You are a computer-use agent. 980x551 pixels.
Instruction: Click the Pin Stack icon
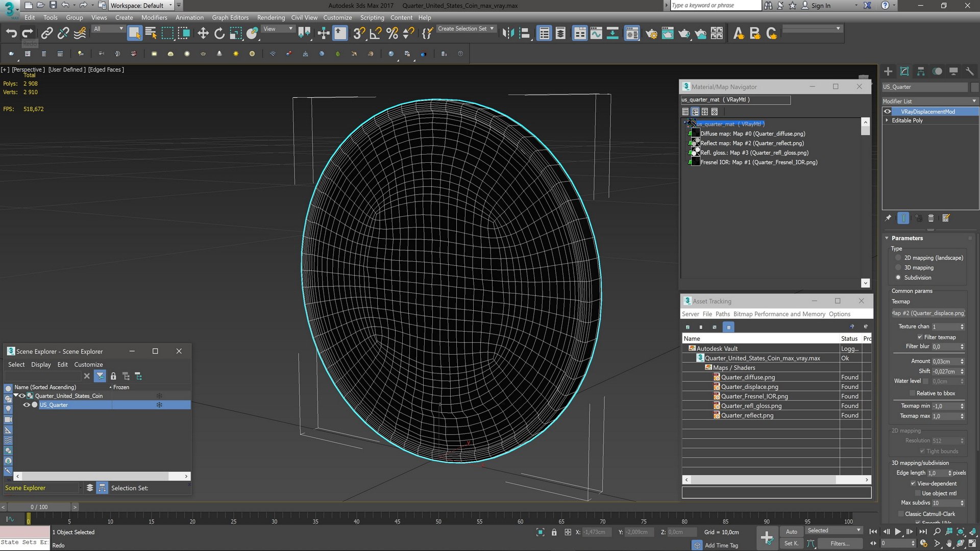coord(888,218)
